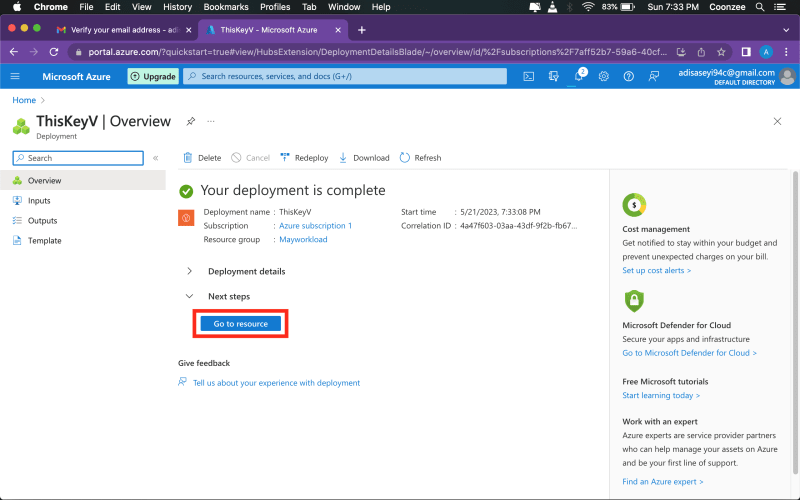Download the deployment
This screenshot has height=500, width=800.
click(x=364, y=158)
